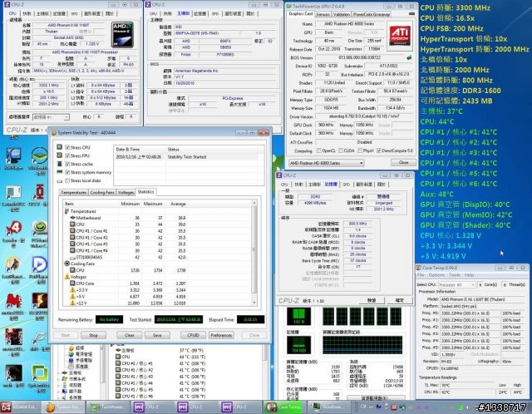Click the memory module icon beside Stress system memory
532x414 pixels.
coord(59,172)
